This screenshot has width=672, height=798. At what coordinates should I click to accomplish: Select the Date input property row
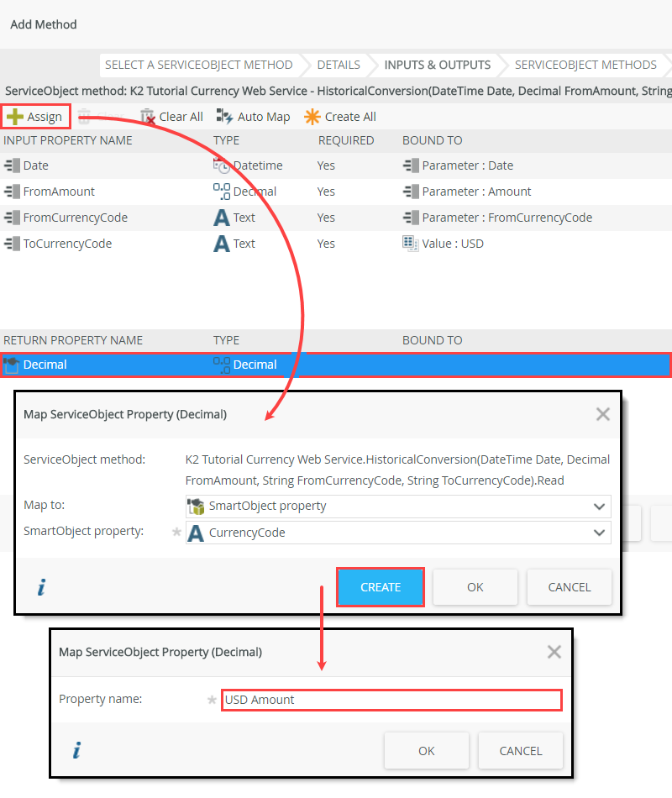tap(336, 165)
